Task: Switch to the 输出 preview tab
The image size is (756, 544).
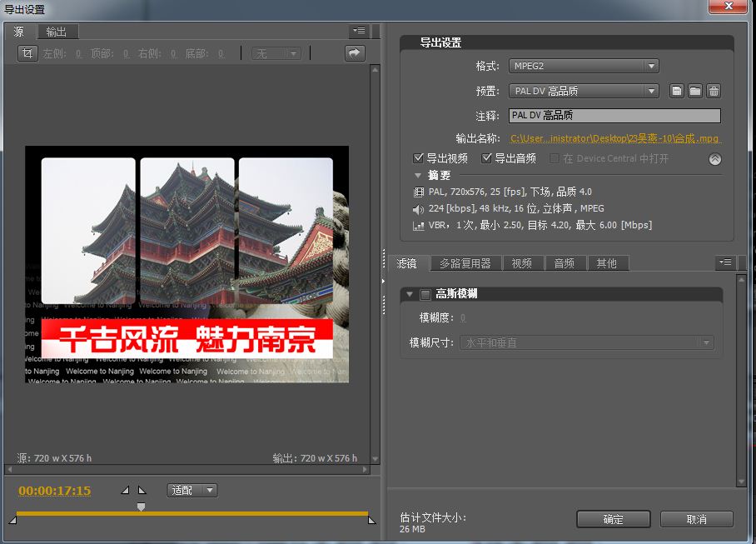Action: 57,32
